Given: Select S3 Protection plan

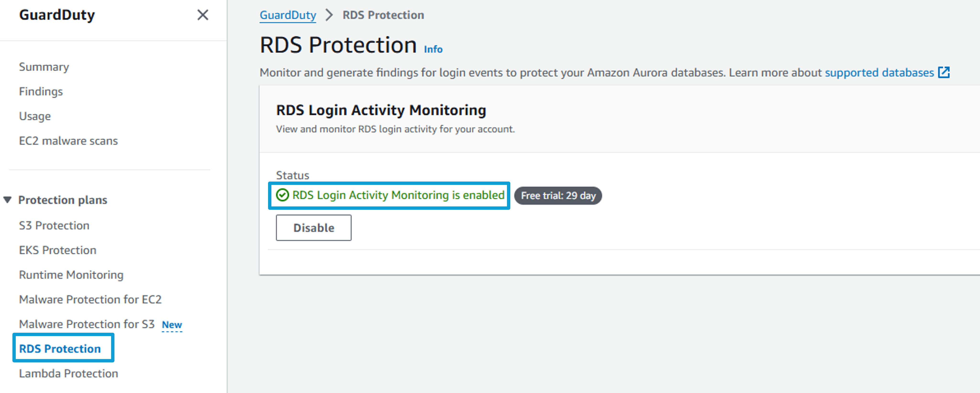Looking at the screenshot, I should 54,226.
